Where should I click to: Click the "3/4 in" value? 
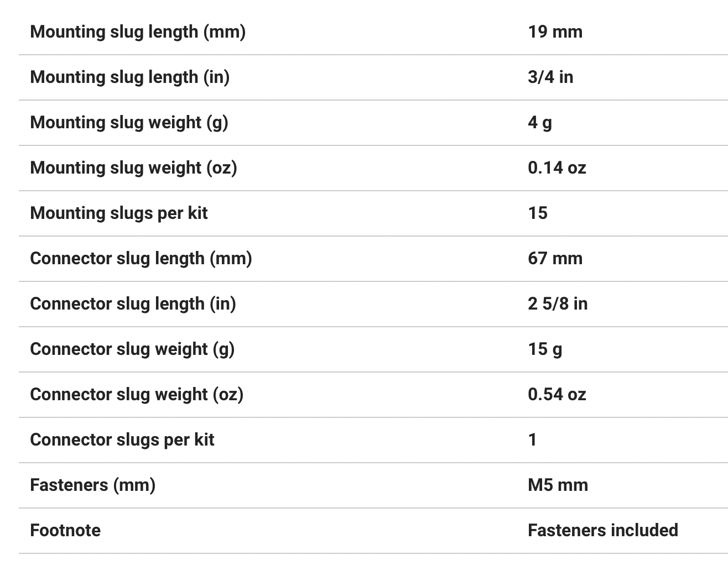pos(550,77)
